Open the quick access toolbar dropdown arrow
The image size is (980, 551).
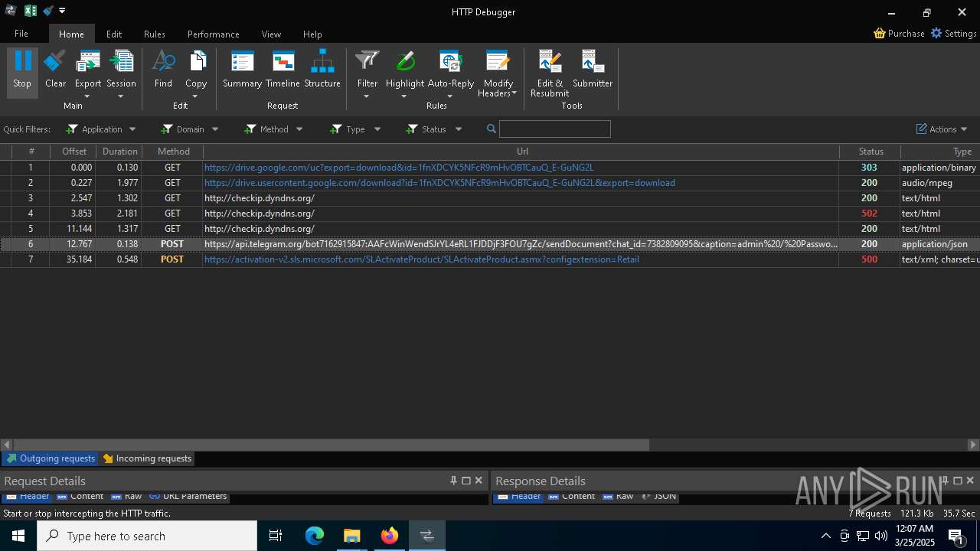pyautogui.click(x=62, y=11)
